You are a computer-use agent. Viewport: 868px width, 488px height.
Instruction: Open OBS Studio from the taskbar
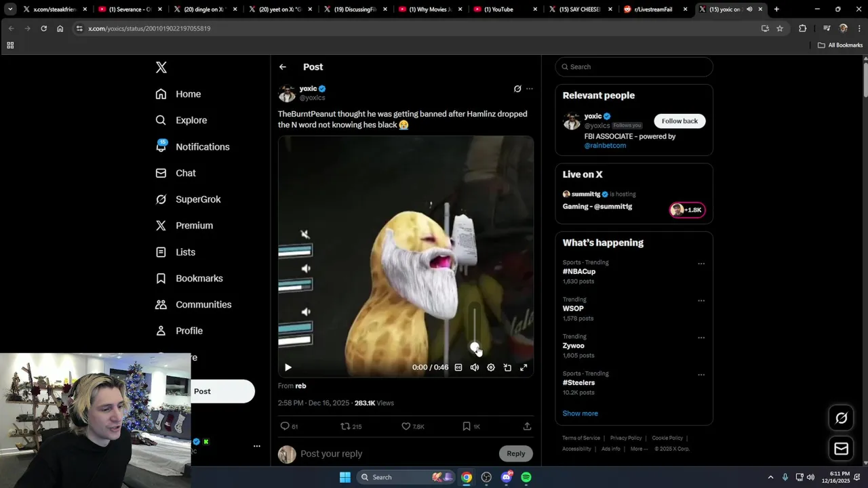(486, 477)
